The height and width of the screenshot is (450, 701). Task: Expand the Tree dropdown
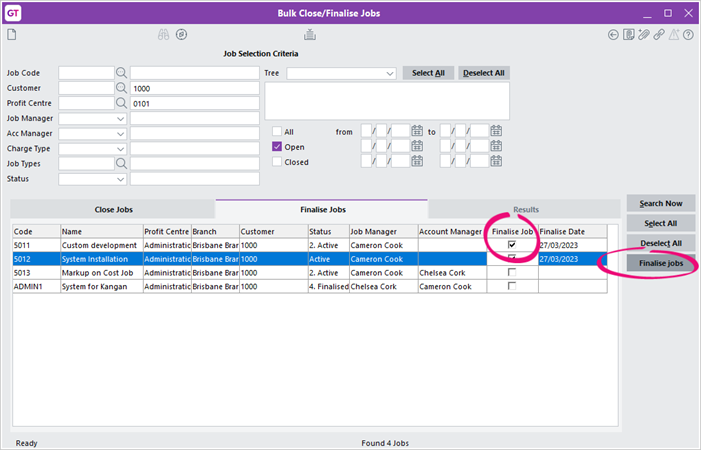(x=390, y=73)
